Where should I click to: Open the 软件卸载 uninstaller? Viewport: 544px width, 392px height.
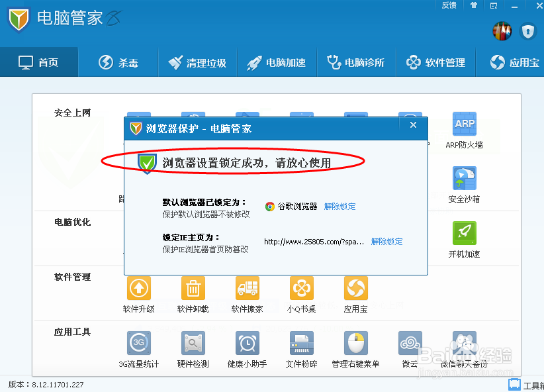coord(193,287)
